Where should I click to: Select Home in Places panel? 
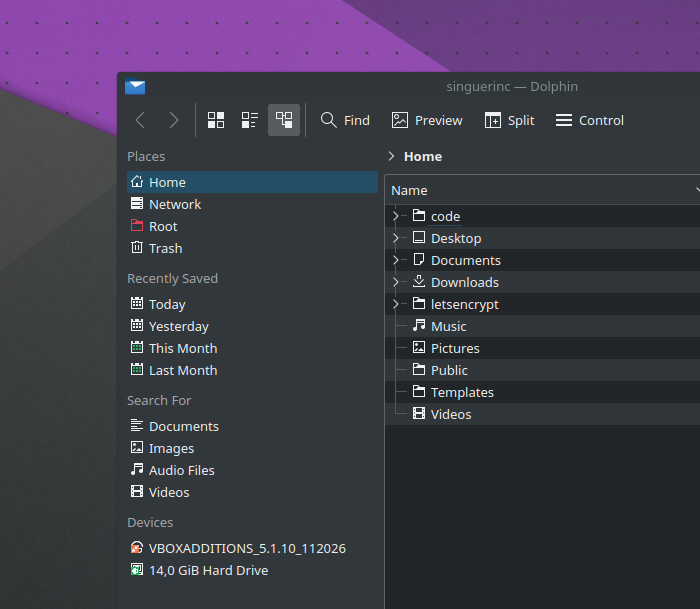(x=252, y=182)
